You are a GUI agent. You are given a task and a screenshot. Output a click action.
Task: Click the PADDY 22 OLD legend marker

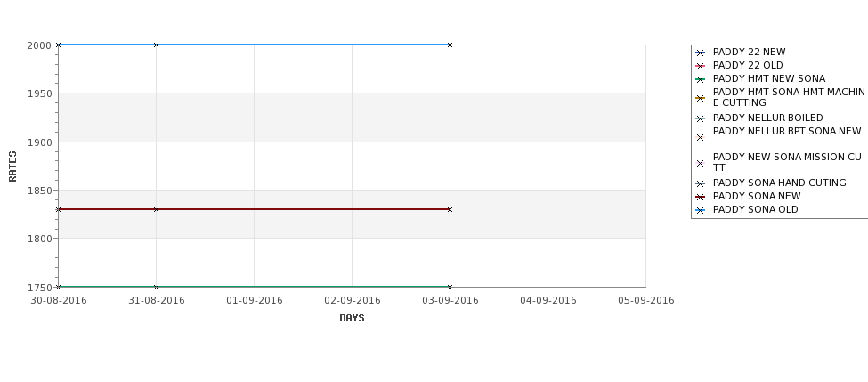tap(700, 67)
